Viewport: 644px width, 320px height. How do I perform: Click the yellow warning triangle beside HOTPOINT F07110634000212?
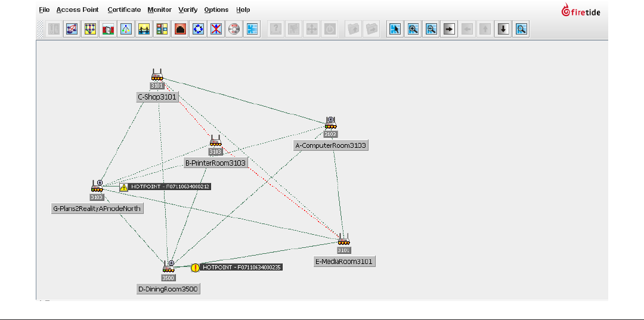(x=123, y=187)
